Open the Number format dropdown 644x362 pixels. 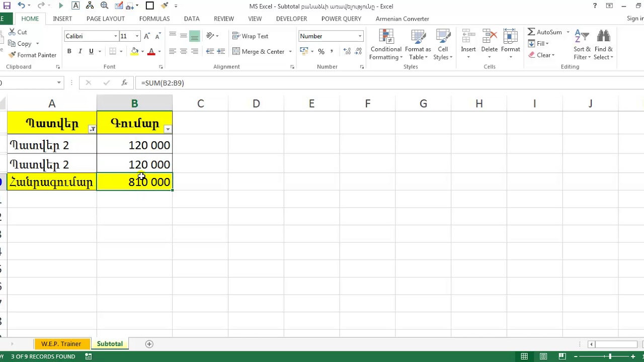360,36
